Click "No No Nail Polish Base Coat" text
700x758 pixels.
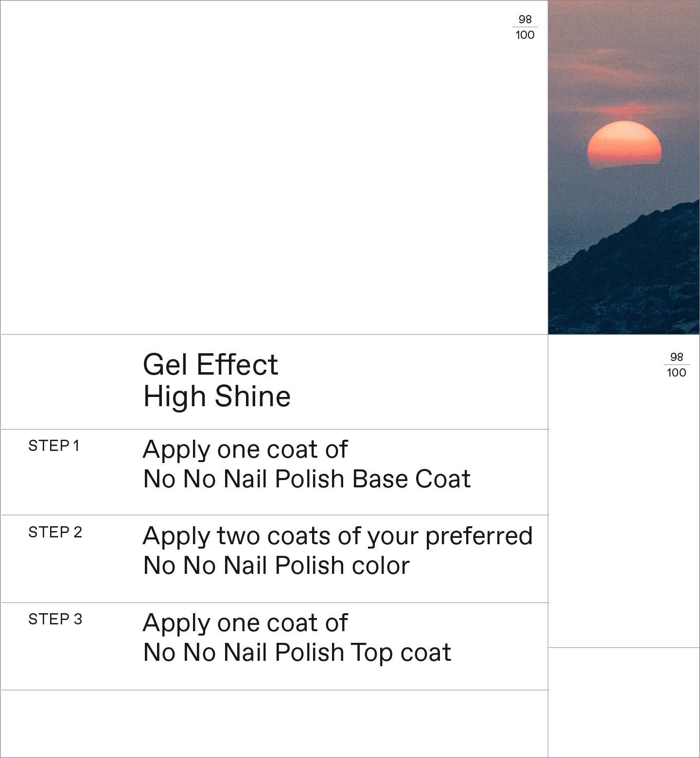click(307, 479)
